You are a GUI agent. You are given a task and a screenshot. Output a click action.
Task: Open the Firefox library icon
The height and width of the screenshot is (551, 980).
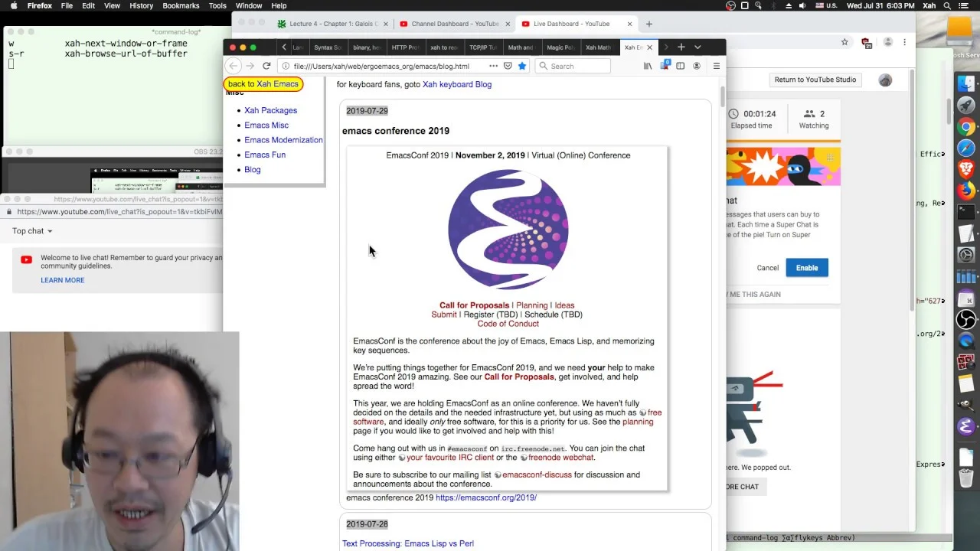coord(648,66)
